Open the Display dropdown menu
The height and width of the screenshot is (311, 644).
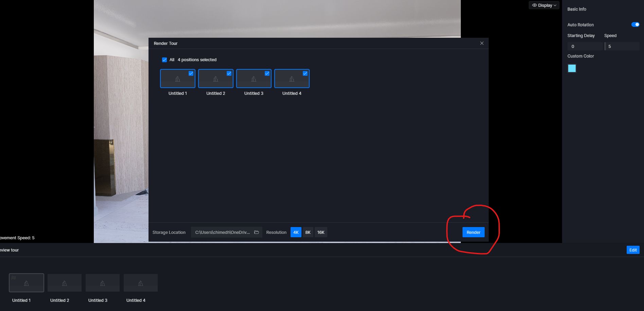pyautogui.click(x=544, y=5)
